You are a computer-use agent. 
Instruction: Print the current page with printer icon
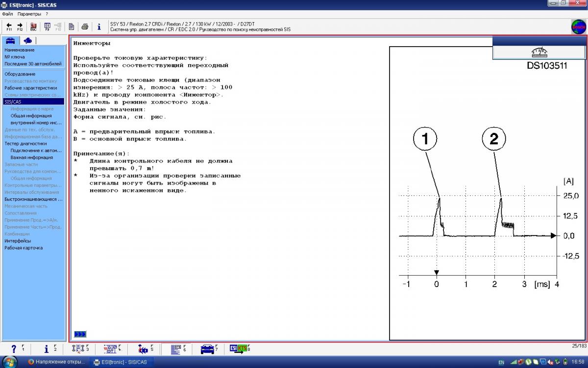click(x=85, y=26)
